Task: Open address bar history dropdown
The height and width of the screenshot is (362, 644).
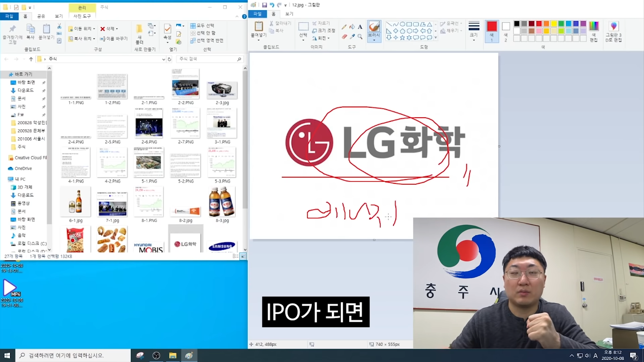Action: point(163,59)
